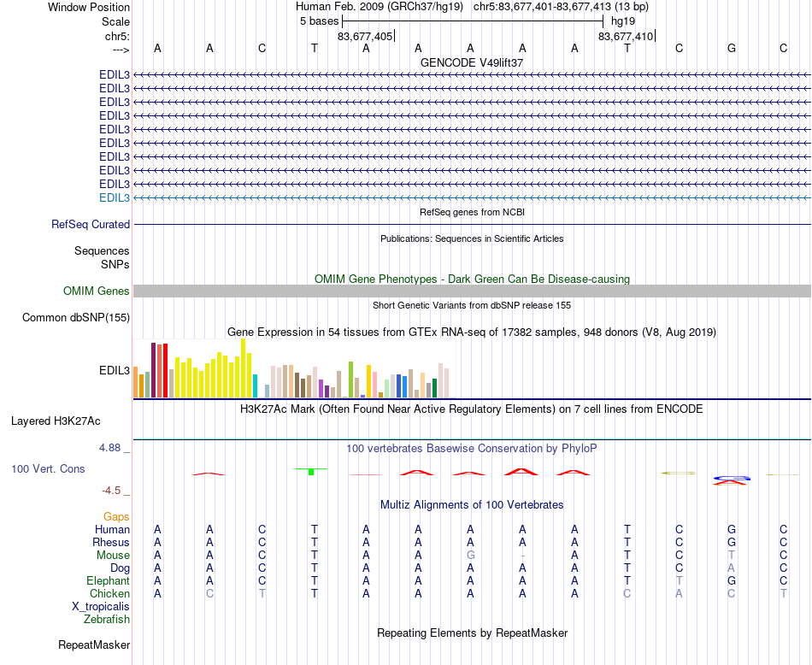Open the GENCODE V49lift37 track title
The height and width of the screenshot is (665, 812).
pos(472,62)
